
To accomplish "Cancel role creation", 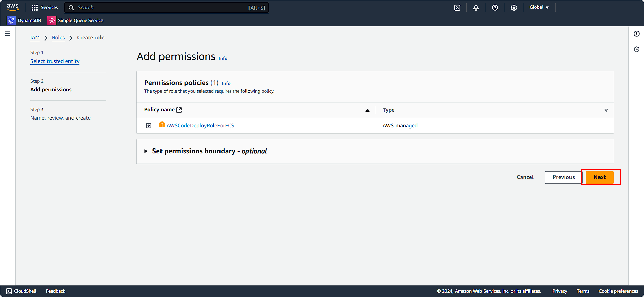I will 525,177.
